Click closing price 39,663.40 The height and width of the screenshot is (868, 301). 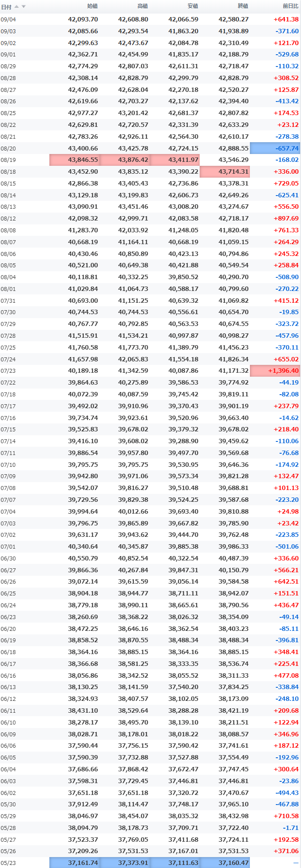[234, 418]
